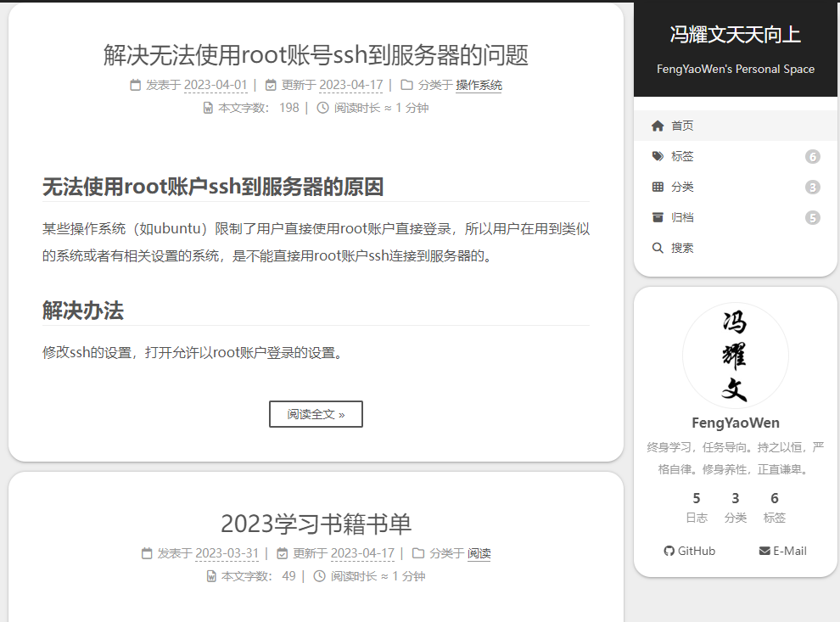840x622 pixels.
Task: Click the tags icon beside 标签
Action: click(658, 156)
